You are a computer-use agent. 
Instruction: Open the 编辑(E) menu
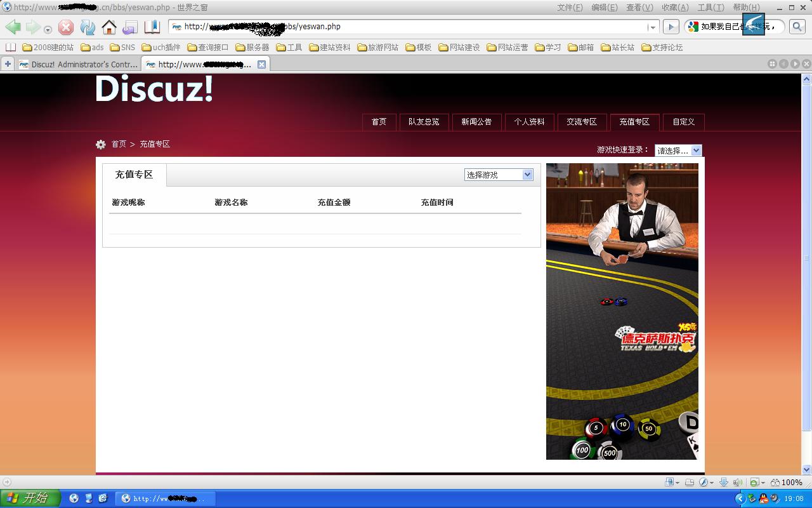(604, 8)
